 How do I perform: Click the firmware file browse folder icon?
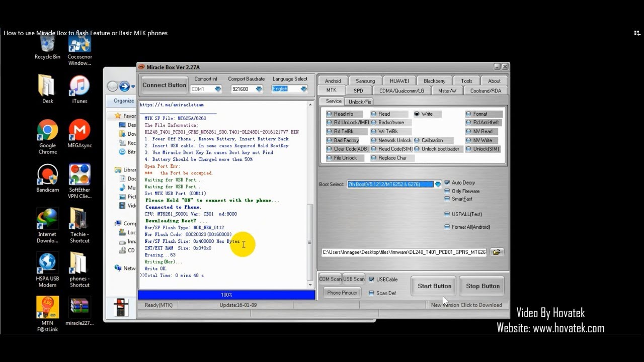click(x=497, y=252)
